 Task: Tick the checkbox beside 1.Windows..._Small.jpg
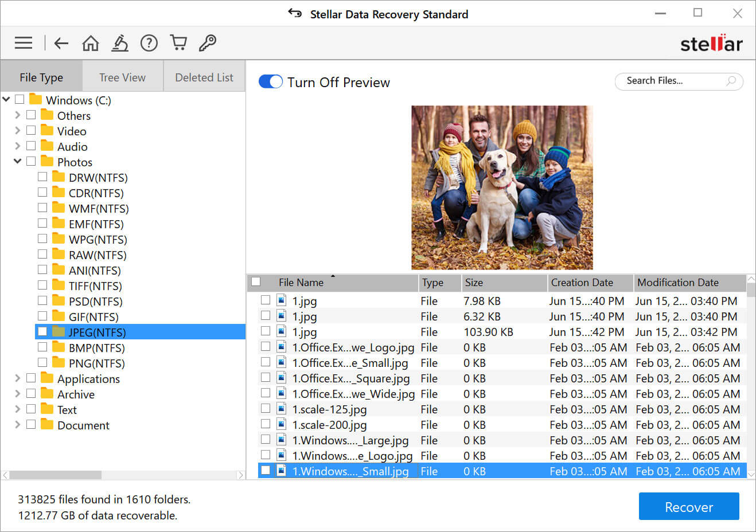click(x=266, y=470)
